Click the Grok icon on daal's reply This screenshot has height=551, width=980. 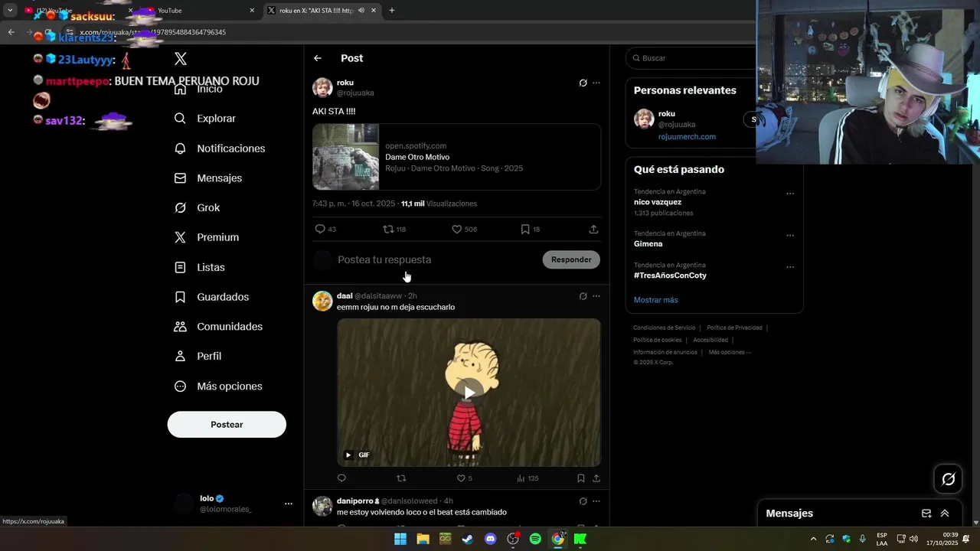583,296
